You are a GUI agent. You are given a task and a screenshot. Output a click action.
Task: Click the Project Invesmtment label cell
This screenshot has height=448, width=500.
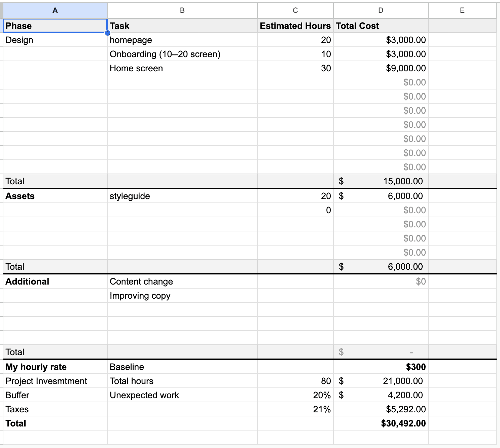coord(55,381)
